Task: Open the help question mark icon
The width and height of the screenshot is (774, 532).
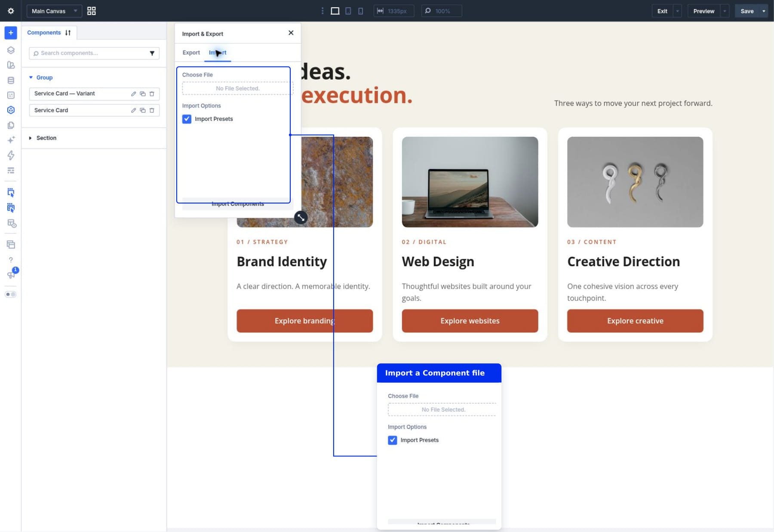Action: click(11, 260)
